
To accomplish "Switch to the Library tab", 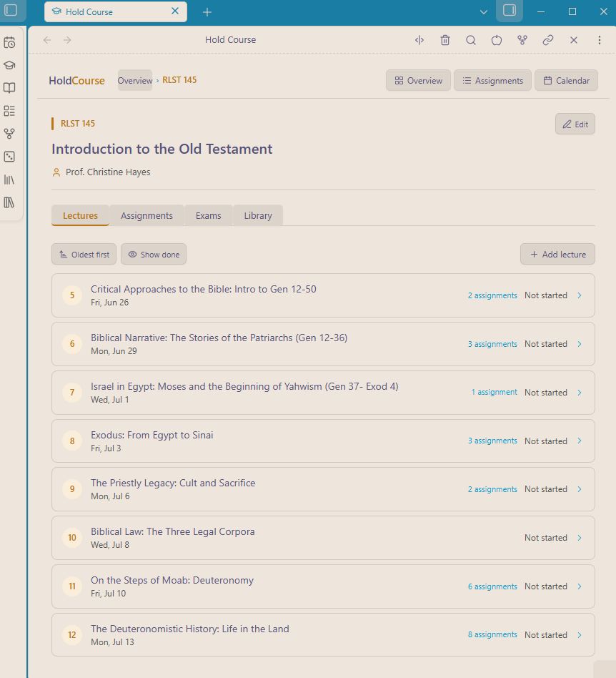I will coord(258,215).
